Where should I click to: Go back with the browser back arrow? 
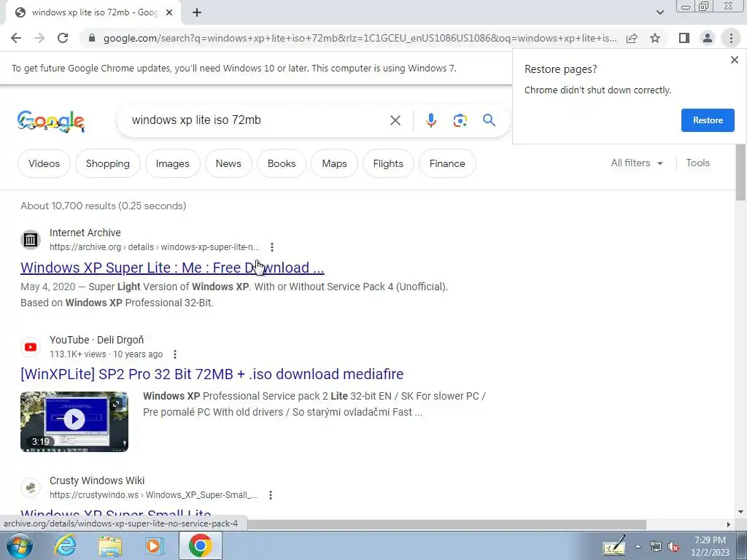point(16,38)
